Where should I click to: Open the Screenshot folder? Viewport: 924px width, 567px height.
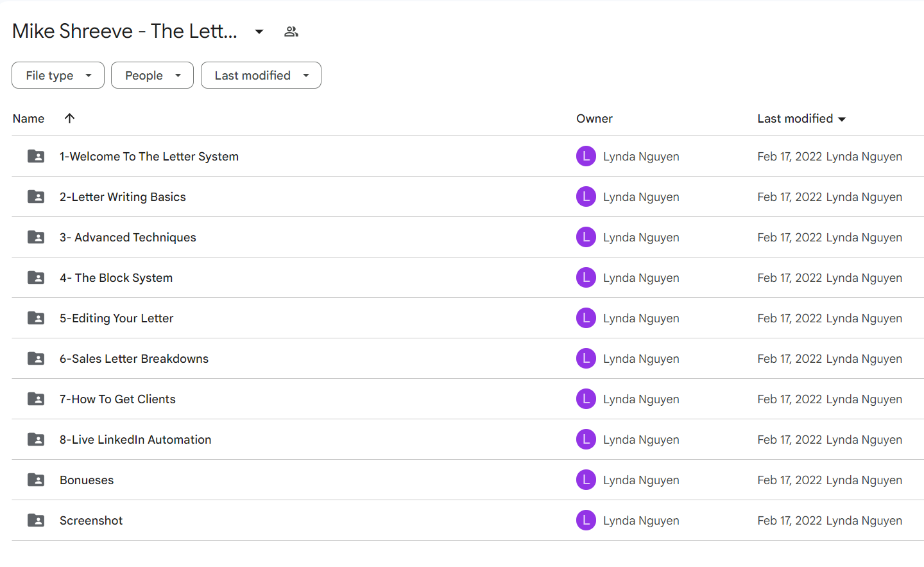coord(91,521)
